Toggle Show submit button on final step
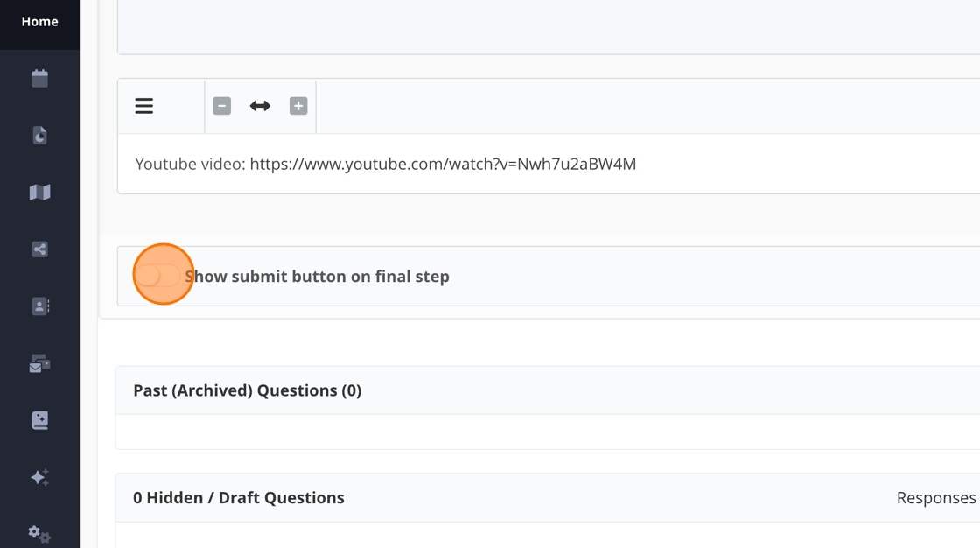 [158, 276]
